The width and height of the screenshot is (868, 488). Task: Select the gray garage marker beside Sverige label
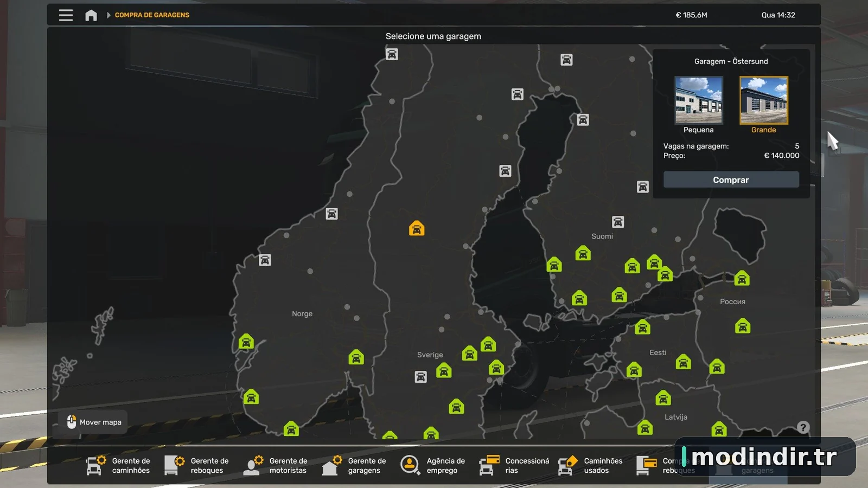420,377
